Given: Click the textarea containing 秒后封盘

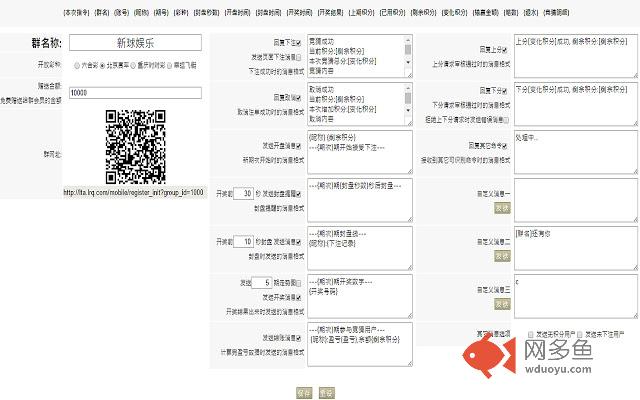Looking at the screenshot, I should coord(360,200).
